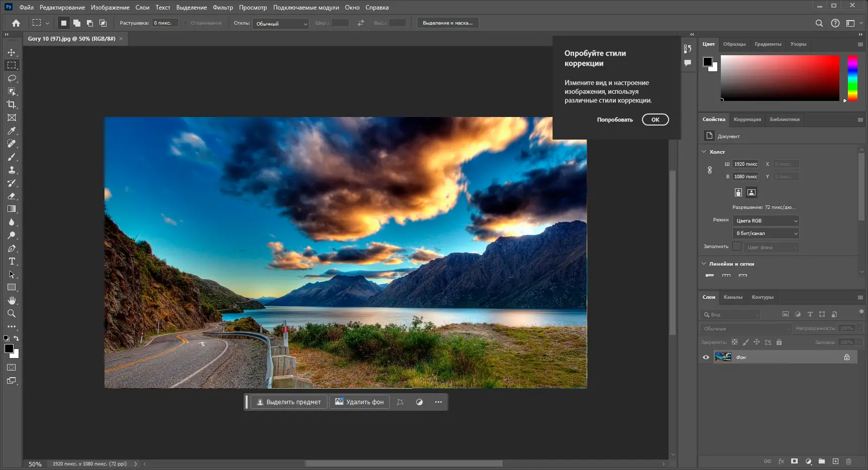This screenshot has height=470, width=868.
Task: Select the Rectangle shape tool
Action: pos(12,287)
